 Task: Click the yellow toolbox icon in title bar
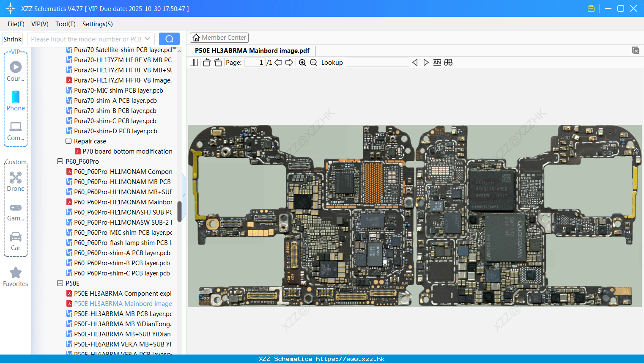pos(591,8)
